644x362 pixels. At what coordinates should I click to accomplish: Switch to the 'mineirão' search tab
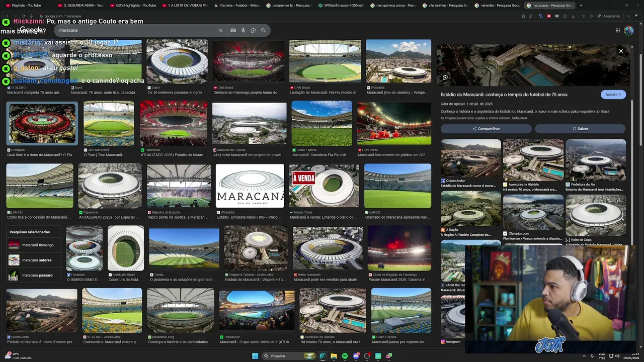pyautogui.click(x=497, y=5)
